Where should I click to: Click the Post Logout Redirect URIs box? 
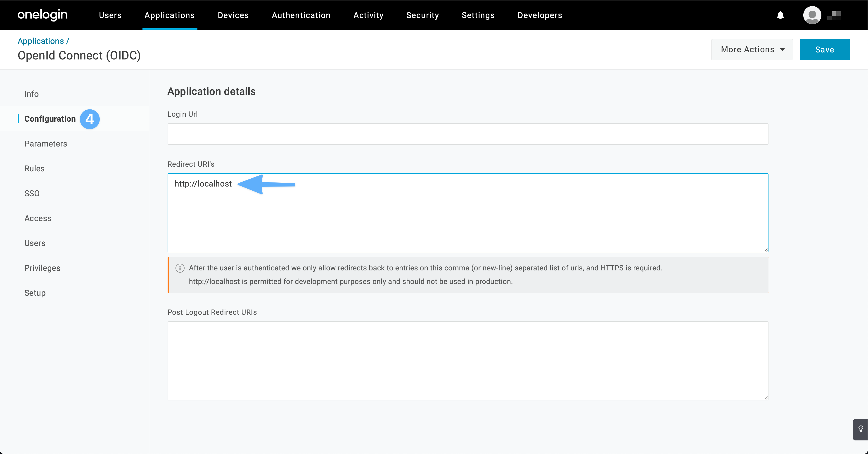point(467,360)
